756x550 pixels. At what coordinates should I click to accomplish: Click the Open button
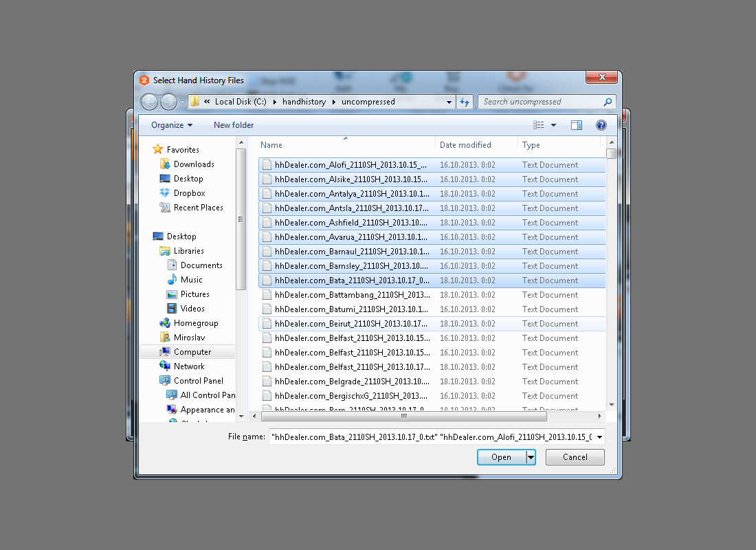pos(501,457)
